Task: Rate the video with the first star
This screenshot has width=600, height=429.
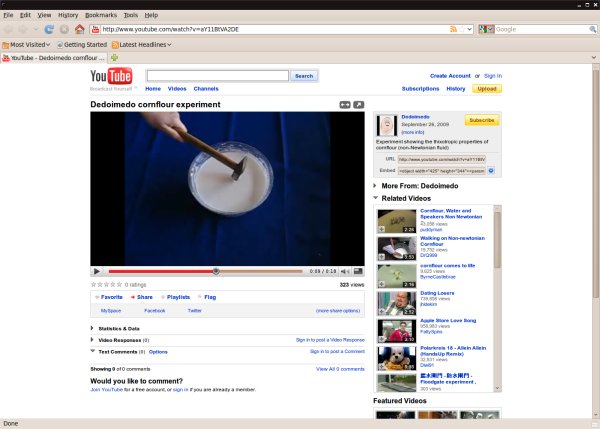Action: click(93, 284)
